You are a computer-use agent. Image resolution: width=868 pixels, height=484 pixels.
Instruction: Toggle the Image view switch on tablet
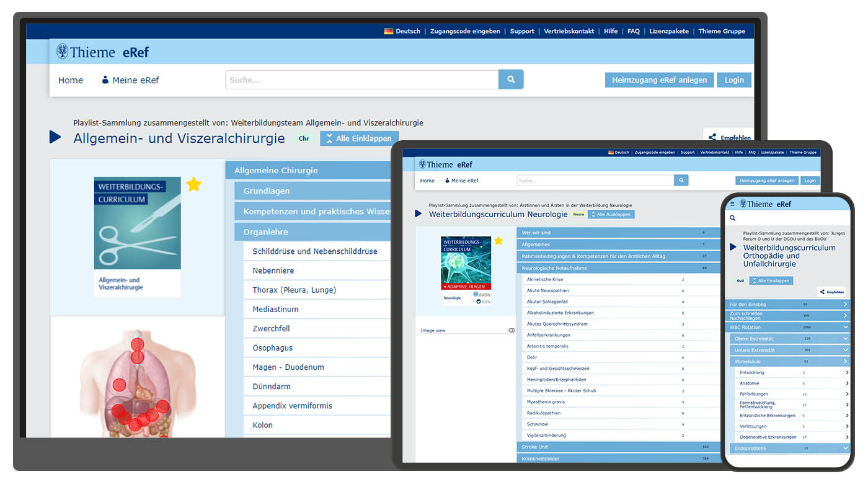511,331
